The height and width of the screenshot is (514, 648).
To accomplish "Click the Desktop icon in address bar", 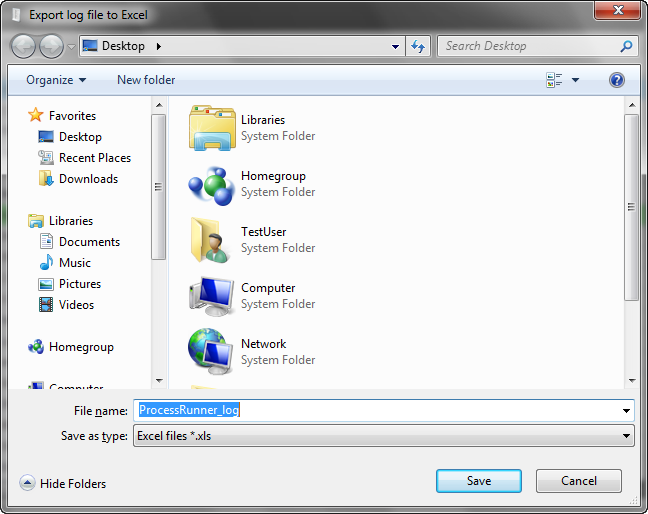I will 90,45.
